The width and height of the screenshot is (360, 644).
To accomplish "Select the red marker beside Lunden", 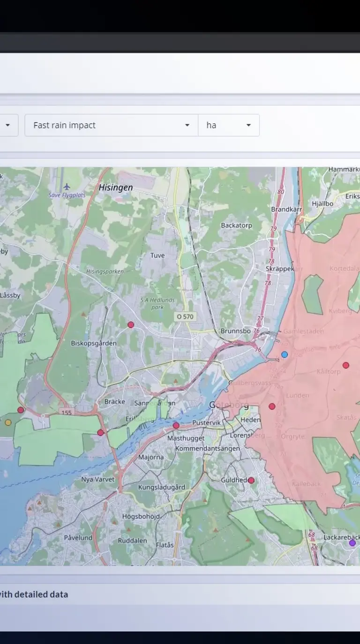I will 272,406.
